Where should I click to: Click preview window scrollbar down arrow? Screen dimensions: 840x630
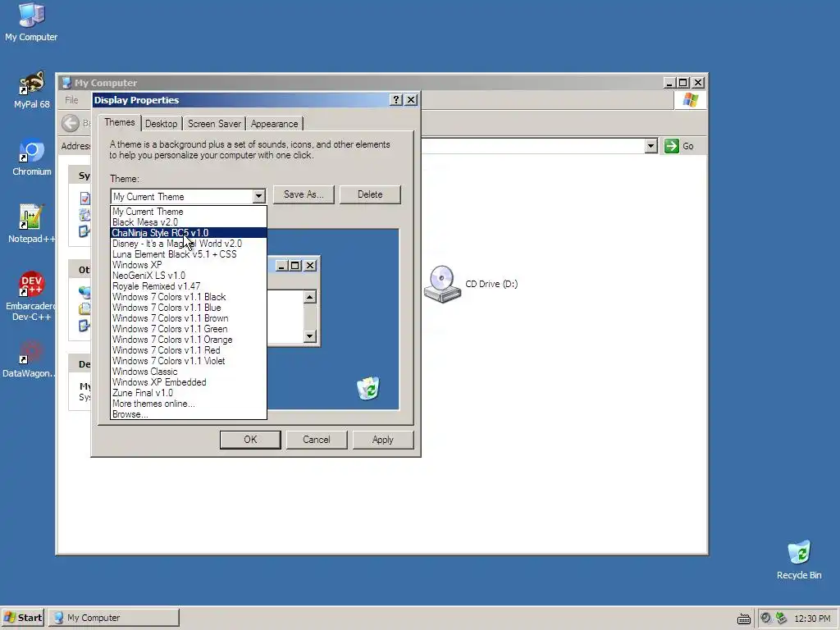coord(309,336)
